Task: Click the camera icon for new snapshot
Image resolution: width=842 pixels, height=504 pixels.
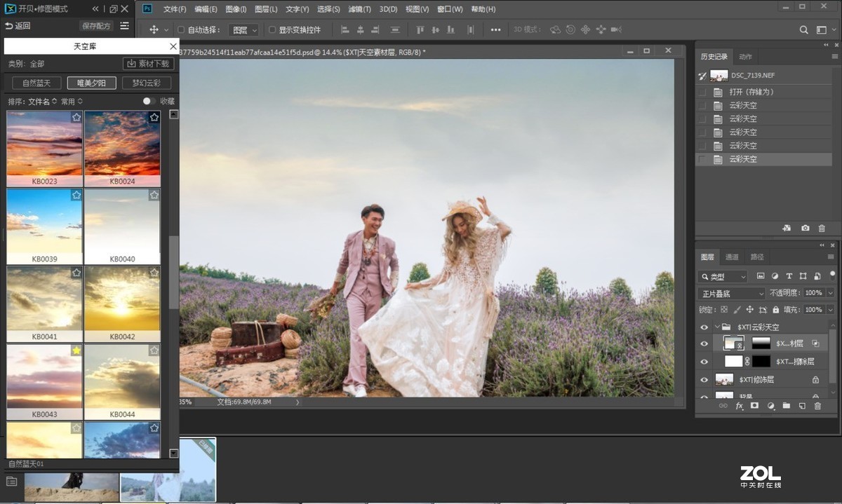Action: tap(805, 229)
